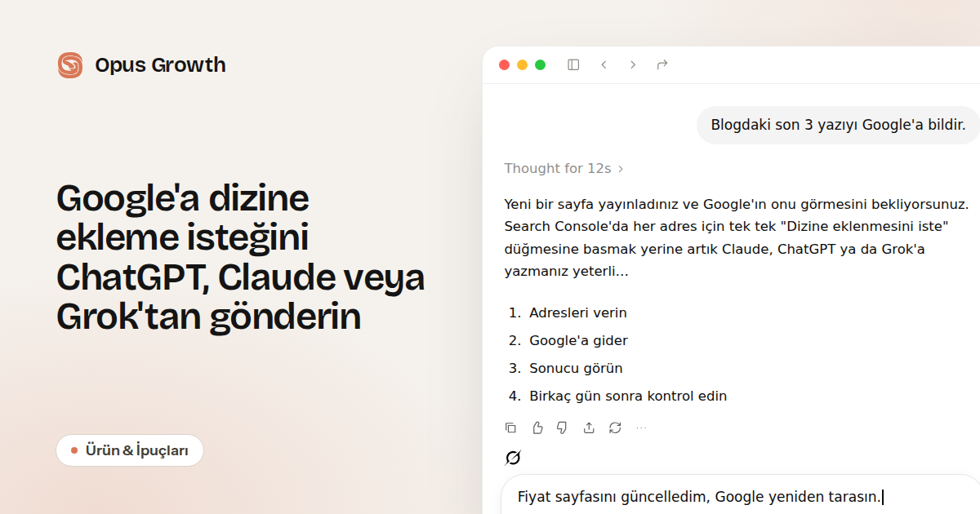Viewport: 980px width, 514px height.
Task: Give the response a thumbs up
Action: [537, 428]
